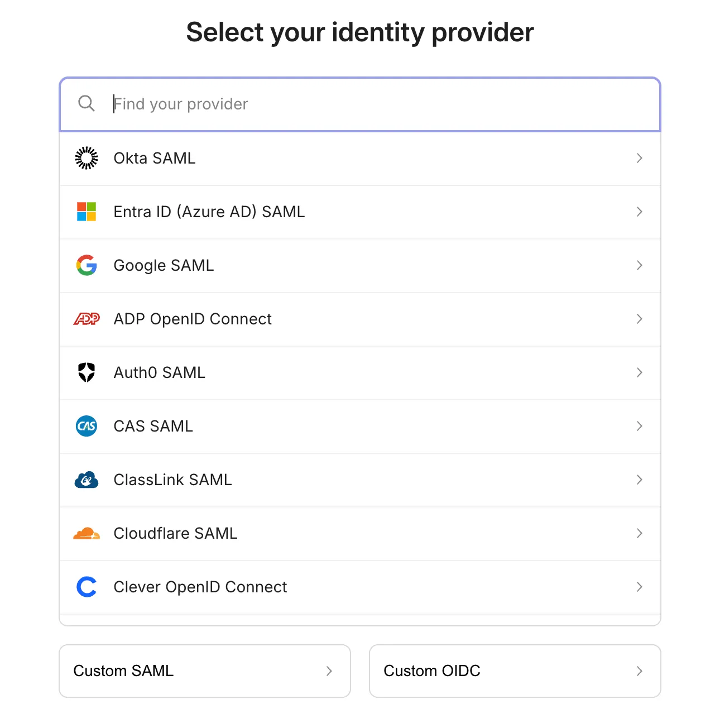The height and width of the screenshot is (728, 715).
Task: Click the Google logo icon
Action: click(x=87, y=265)
